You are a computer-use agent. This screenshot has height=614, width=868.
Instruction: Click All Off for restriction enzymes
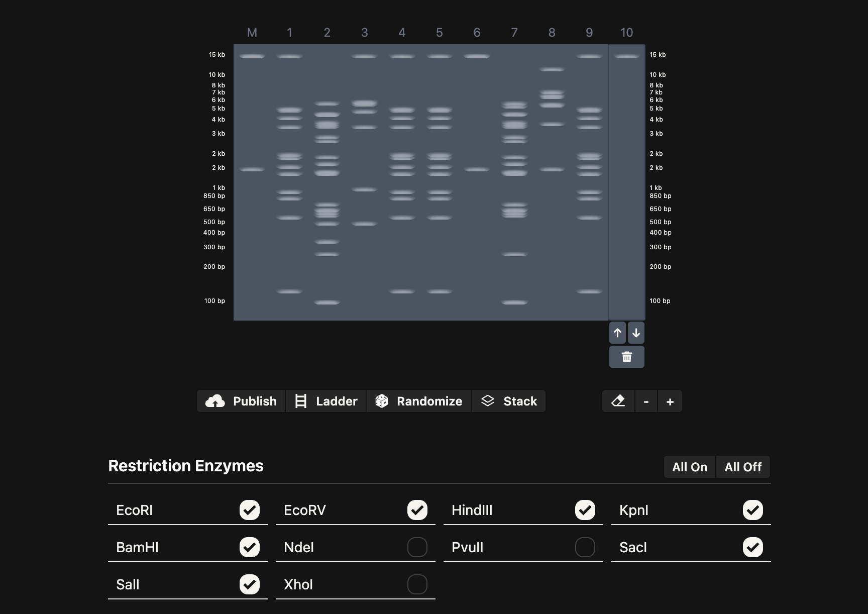743,467
